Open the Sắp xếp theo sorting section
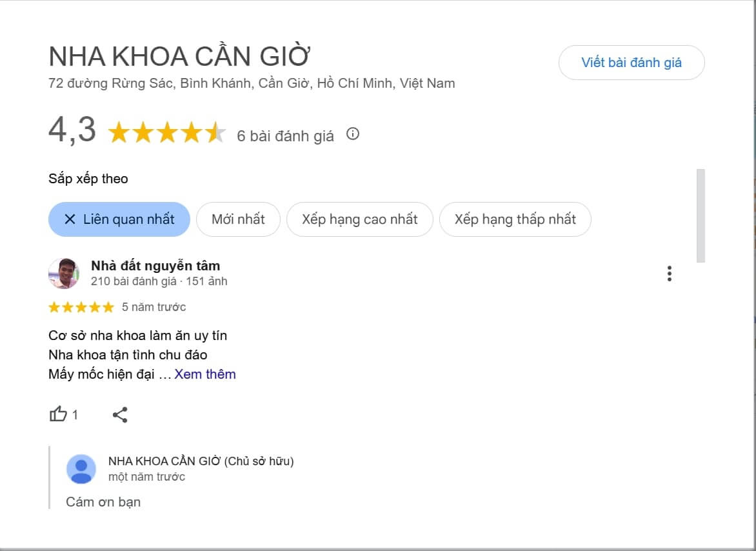 88,179
